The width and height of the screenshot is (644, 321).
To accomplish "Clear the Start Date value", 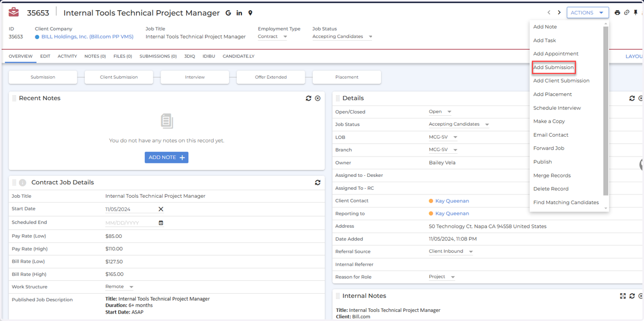I will point(160,209).
